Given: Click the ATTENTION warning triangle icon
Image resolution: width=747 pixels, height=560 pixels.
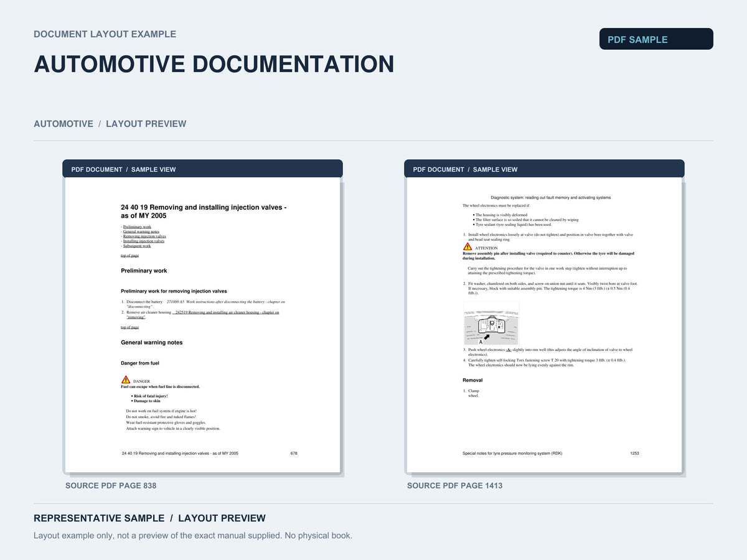Looking at the screenshot, I should tap(467, 246).
